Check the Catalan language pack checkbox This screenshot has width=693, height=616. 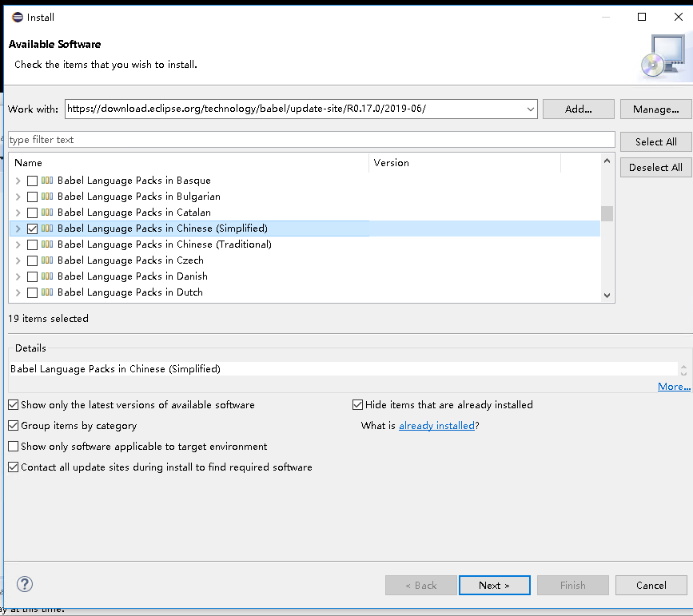pyautogui.click(x=32, y=213)
